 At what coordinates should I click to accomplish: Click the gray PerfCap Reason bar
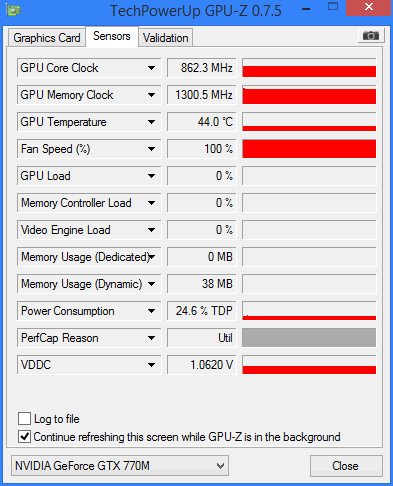(x=309, y=338)
